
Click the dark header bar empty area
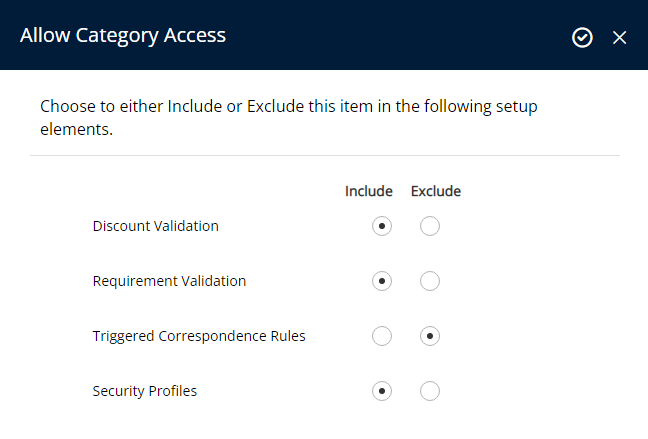coord(397,35)
